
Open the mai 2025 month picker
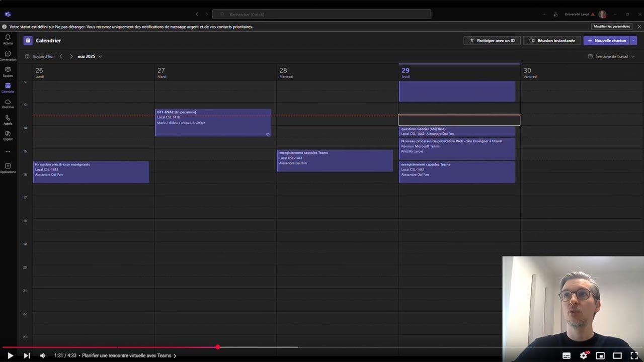90,56
